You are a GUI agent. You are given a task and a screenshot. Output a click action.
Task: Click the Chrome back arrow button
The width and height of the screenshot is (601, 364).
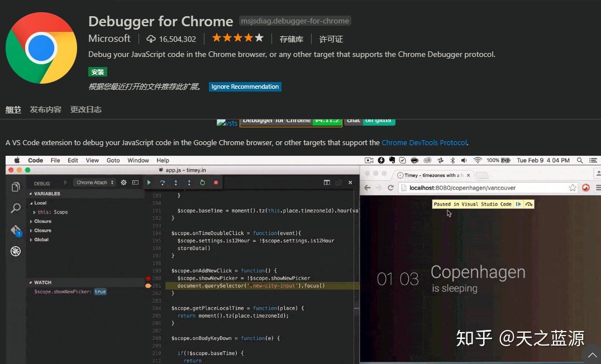pyautogui.click(x=367, y=188)
